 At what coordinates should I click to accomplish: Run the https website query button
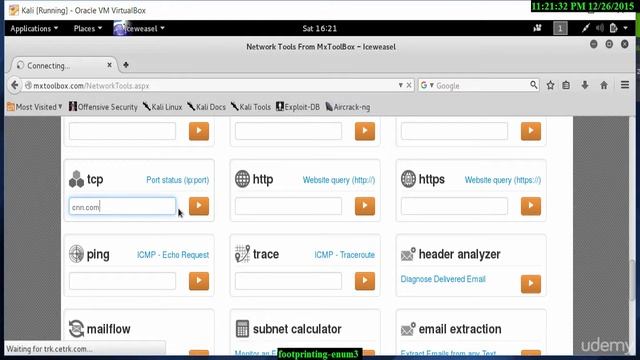[531, 206]
